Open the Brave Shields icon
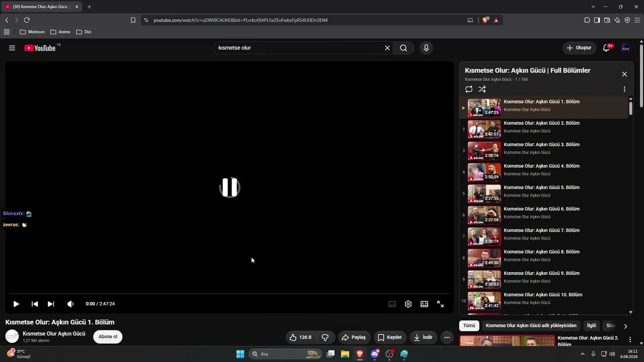This screenshot has height=362, width=644. [x=486, y=20]
